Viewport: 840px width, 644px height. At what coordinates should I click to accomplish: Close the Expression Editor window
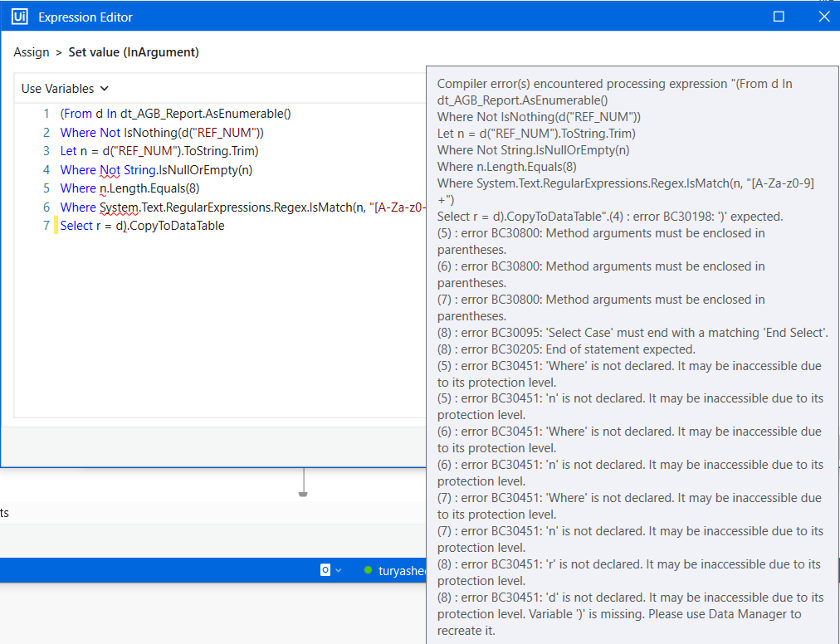pyautogui.click(x=824, y=17)
